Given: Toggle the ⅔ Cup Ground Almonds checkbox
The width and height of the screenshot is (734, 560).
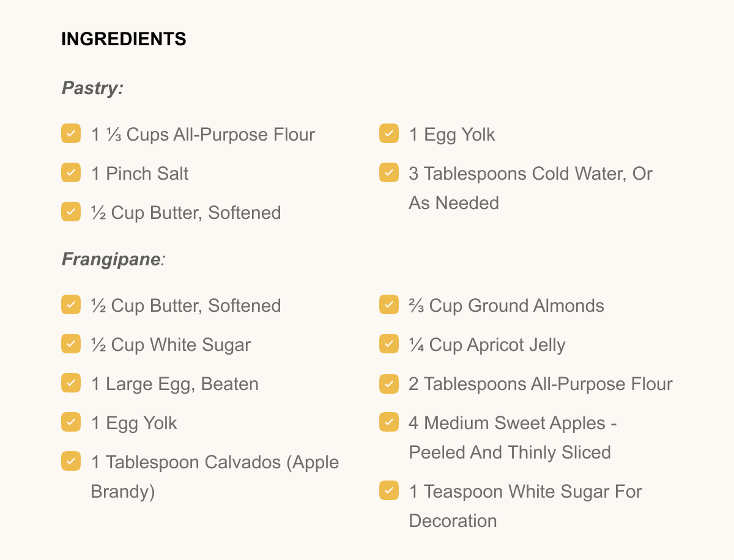Looking at the screenshot, I should pyautogui.click(x=389, y=305).
